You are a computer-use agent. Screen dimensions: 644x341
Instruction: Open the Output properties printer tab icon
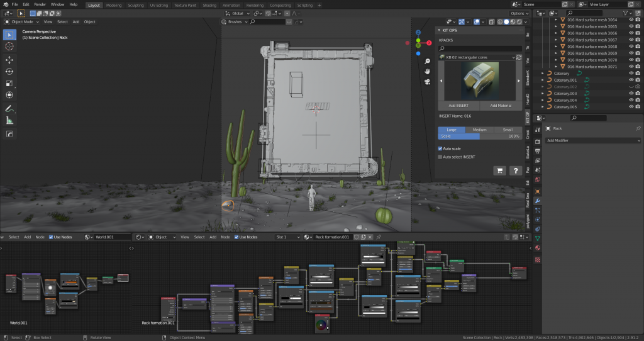537,151
